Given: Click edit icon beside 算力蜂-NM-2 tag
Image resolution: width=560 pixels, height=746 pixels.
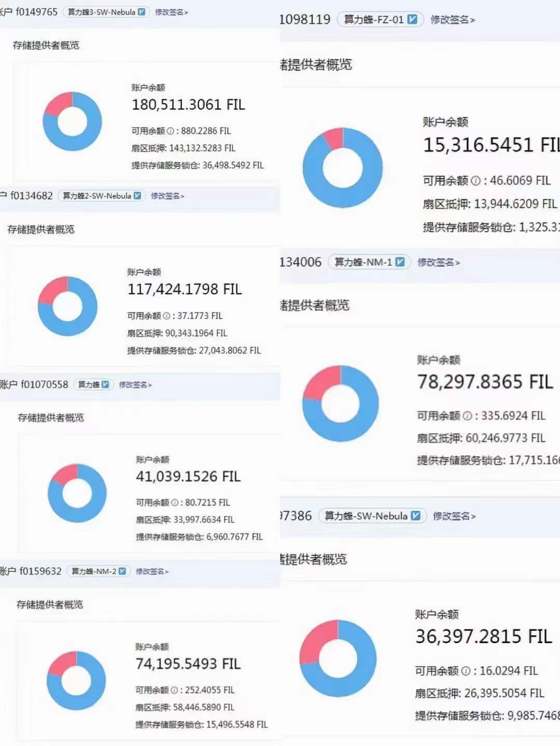Looking at the screenshot, I should [x=122, y=571].
